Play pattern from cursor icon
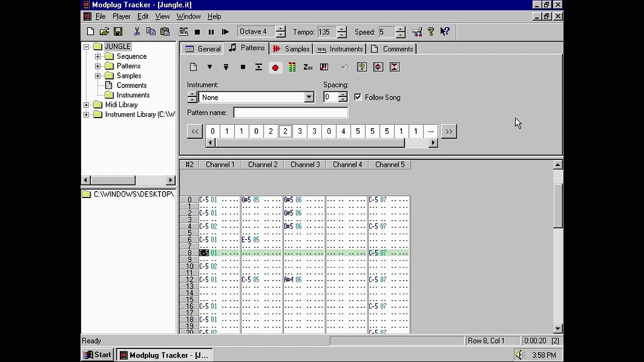Viewport: 644px width, 362px height. pos(226,67)
